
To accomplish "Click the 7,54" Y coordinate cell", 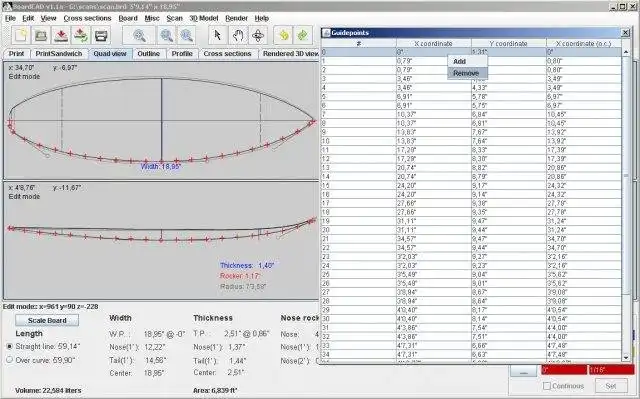I will [509, 328].
